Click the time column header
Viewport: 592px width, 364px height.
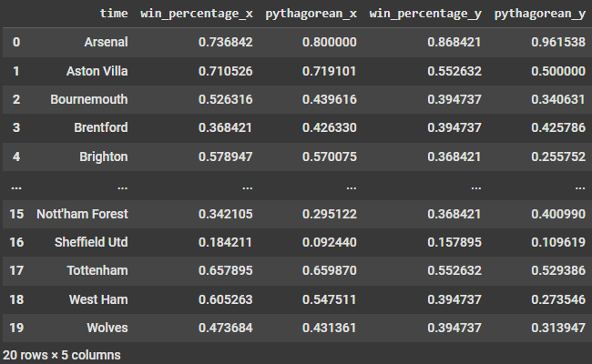pyautogui.click(x=114, y=14)
